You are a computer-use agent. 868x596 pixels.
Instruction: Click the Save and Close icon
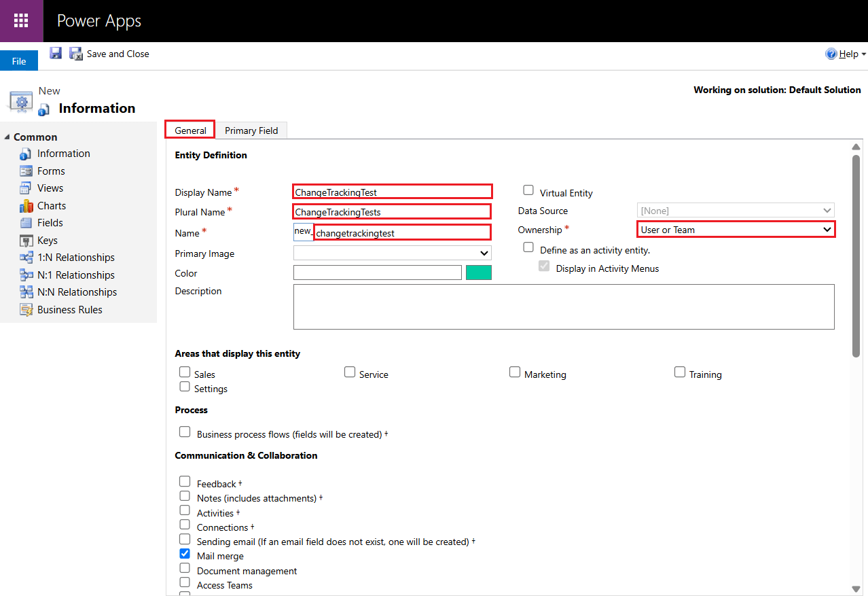76,54
